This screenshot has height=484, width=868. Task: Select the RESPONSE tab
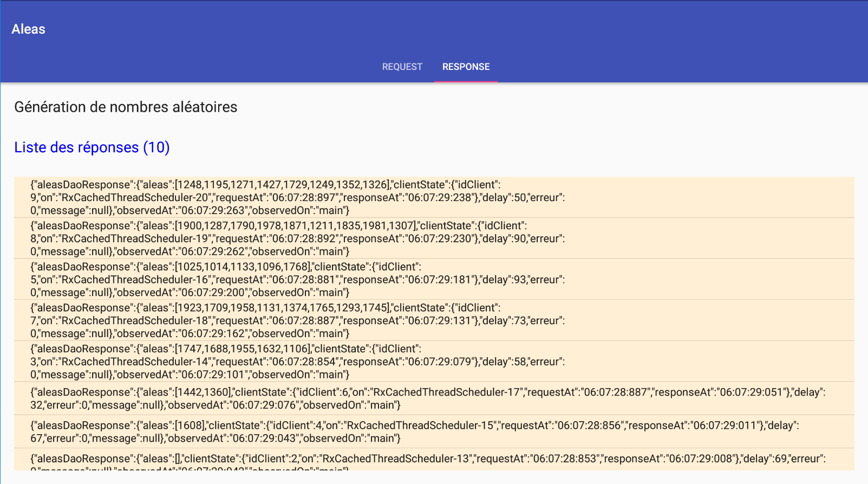(x=466, y=67)
